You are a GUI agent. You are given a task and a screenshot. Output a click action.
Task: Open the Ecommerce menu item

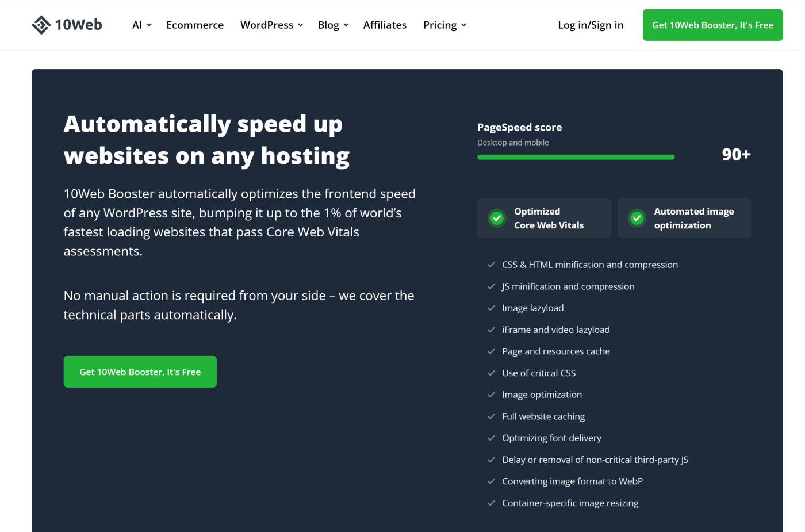point(195,25)
